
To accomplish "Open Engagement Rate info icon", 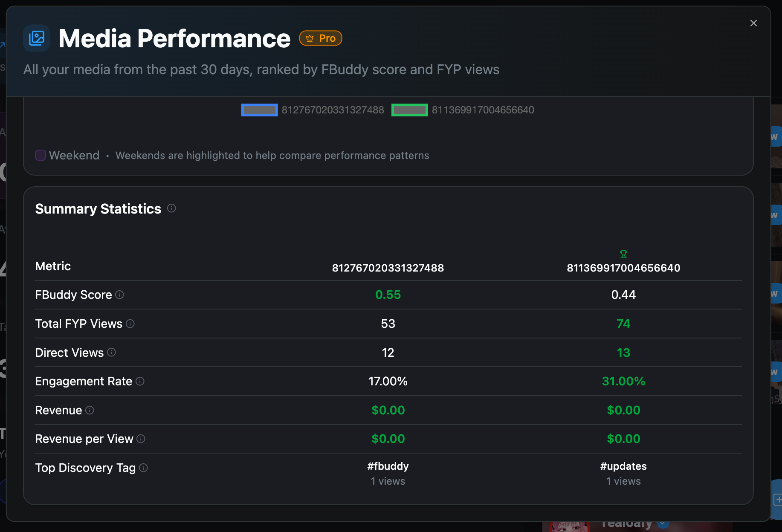I will pyautogui.click(x=140, y=381).
